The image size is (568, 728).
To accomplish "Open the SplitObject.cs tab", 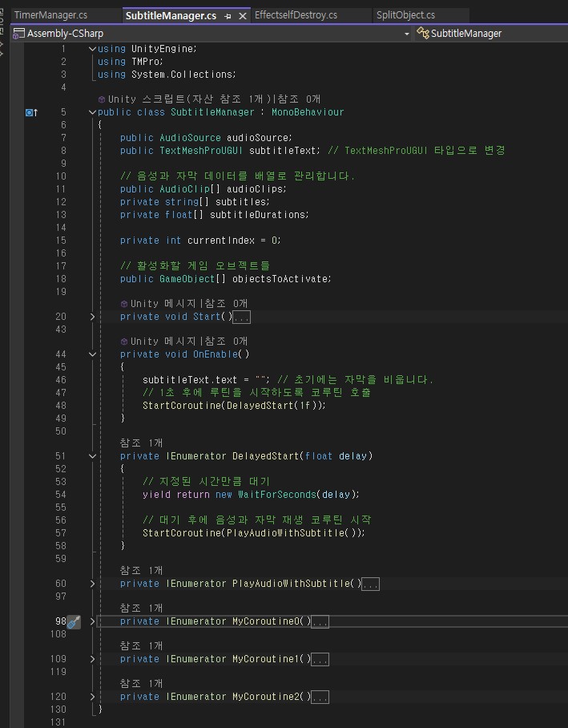I will coord(405,15).
